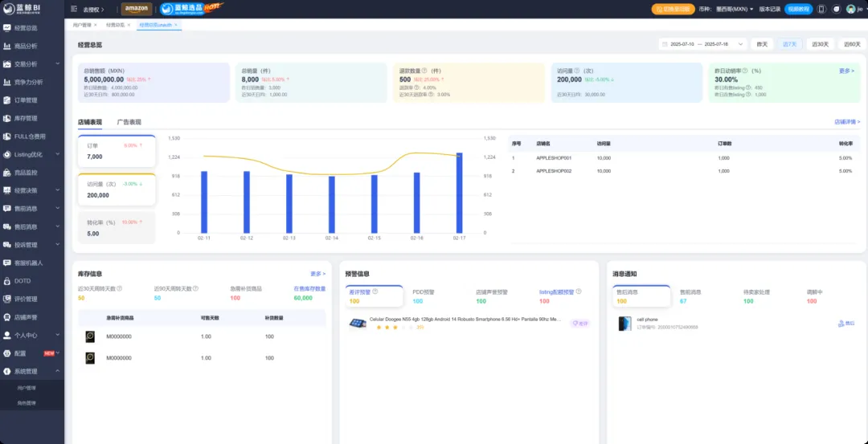The height and width of the screenshot is (444, 868).
Task: Click the 售后 icon in the cell phone row
Action: click(847, 323)
